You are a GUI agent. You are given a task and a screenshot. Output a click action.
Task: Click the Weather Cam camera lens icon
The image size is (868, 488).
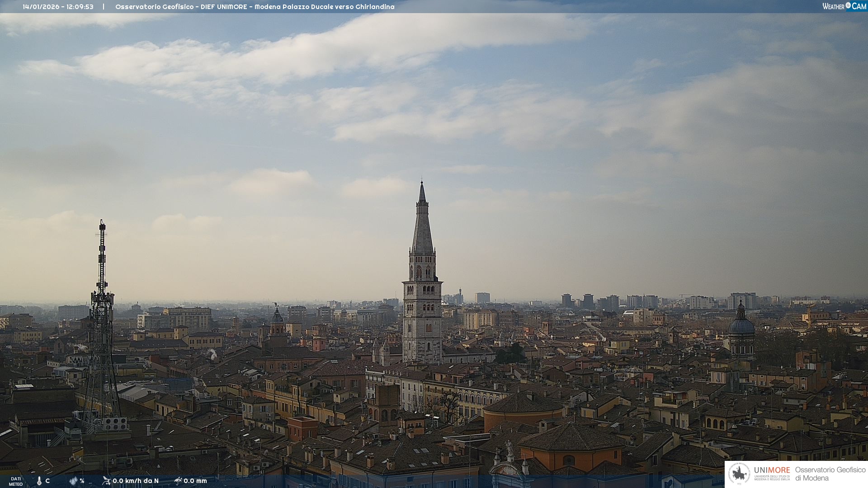[x=848, y=5]
